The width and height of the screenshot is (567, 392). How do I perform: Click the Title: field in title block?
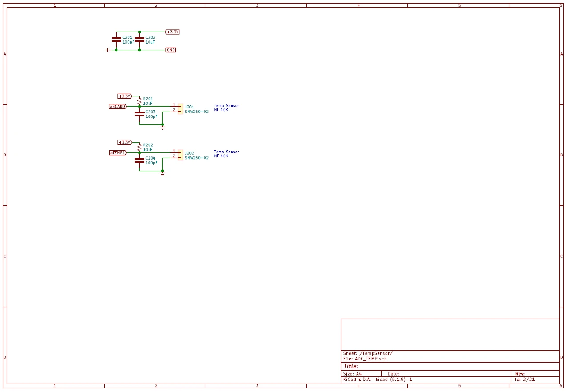coord(351,366)
